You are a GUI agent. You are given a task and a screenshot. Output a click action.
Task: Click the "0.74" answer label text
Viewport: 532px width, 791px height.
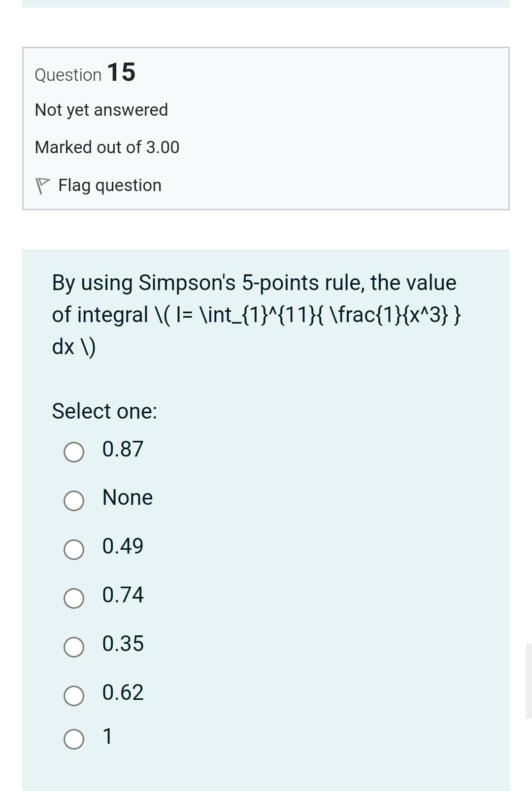coord(123,595)
